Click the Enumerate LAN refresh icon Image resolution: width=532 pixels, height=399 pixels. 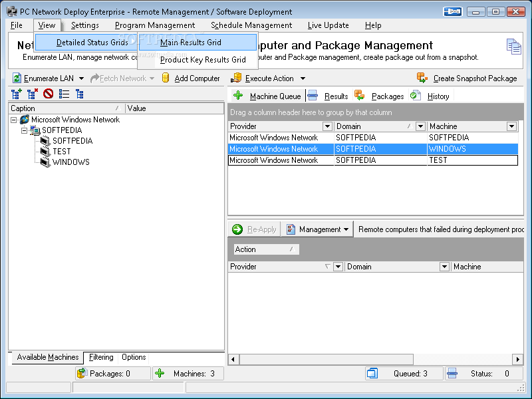(17, 78)
